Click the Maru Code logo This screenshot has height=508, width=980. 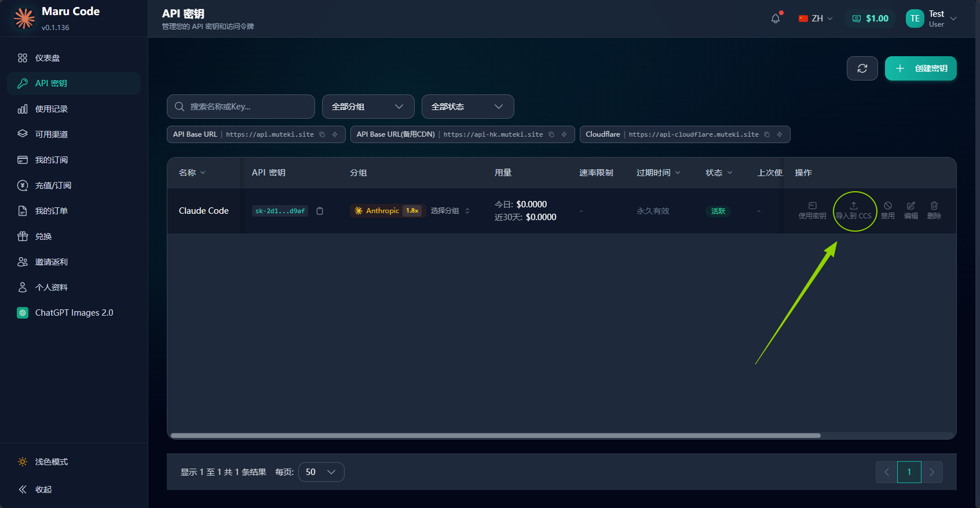pos(24,19)
